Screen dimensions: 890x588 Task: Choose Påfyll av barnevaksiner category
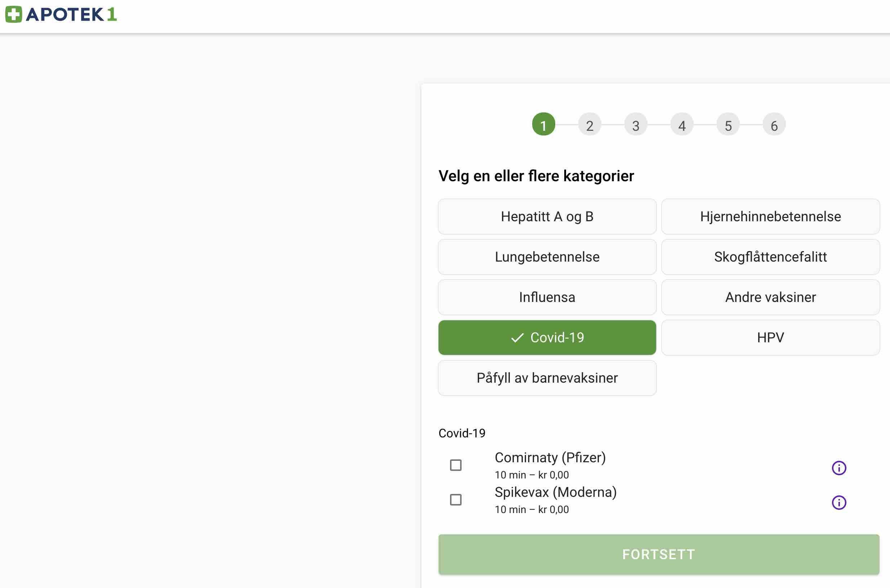[547, 378]
